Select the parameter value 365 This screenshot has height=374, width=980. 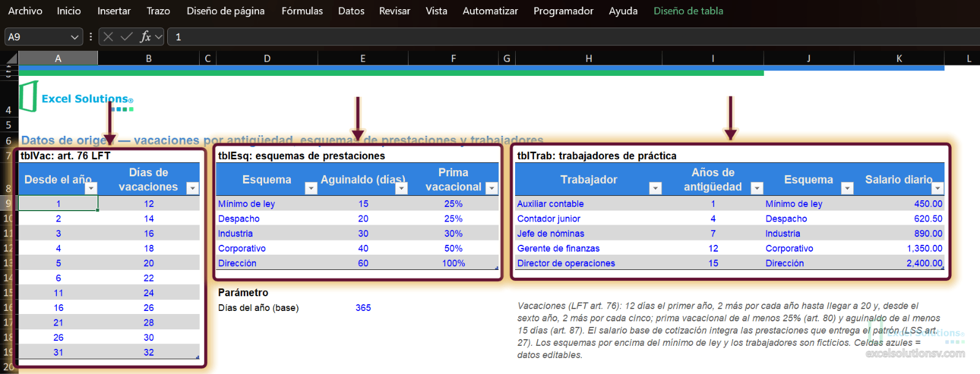click(363, 308)
